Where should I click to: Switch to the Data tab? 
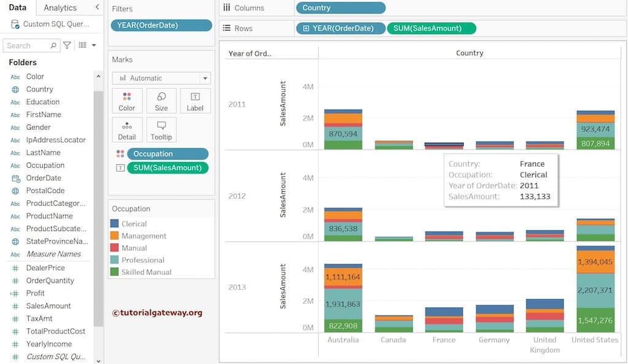18,7
